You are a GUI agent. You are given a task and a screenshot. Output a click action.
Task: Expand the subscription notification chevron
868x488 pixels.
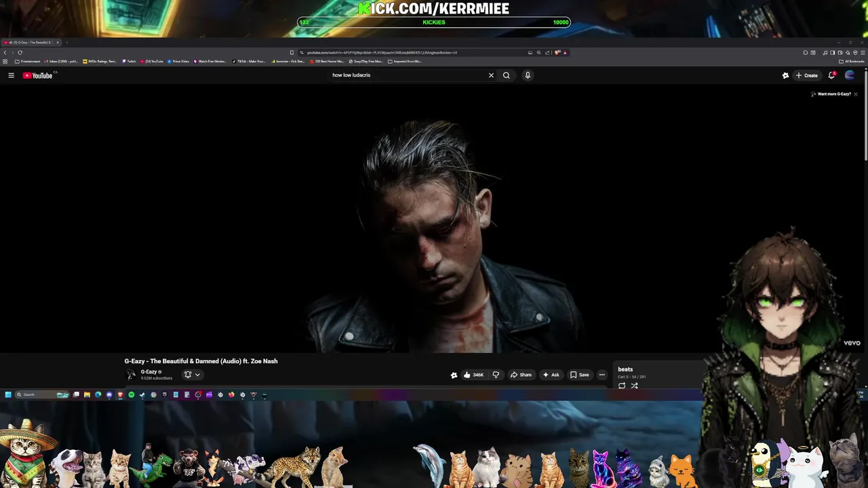[x=197, y=374]
